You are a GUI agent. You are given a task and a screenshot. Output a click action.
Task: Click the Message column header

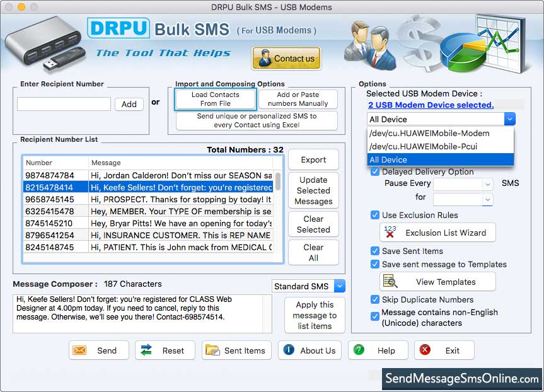(x=180, y=163)
